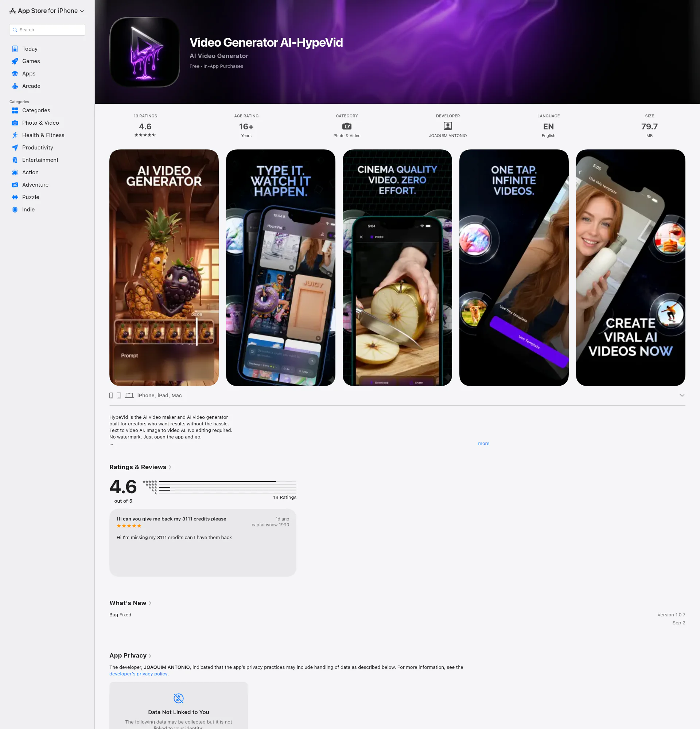This screenshot has width=700, height=729.
Task: Select the Games rocket icon
Action: (x=15, y=61)
